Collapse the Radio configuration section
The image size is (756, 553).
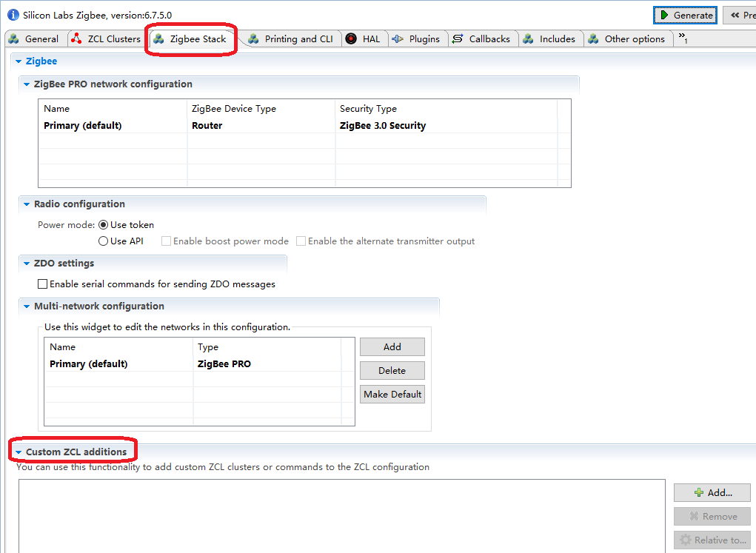pos(27,204)
